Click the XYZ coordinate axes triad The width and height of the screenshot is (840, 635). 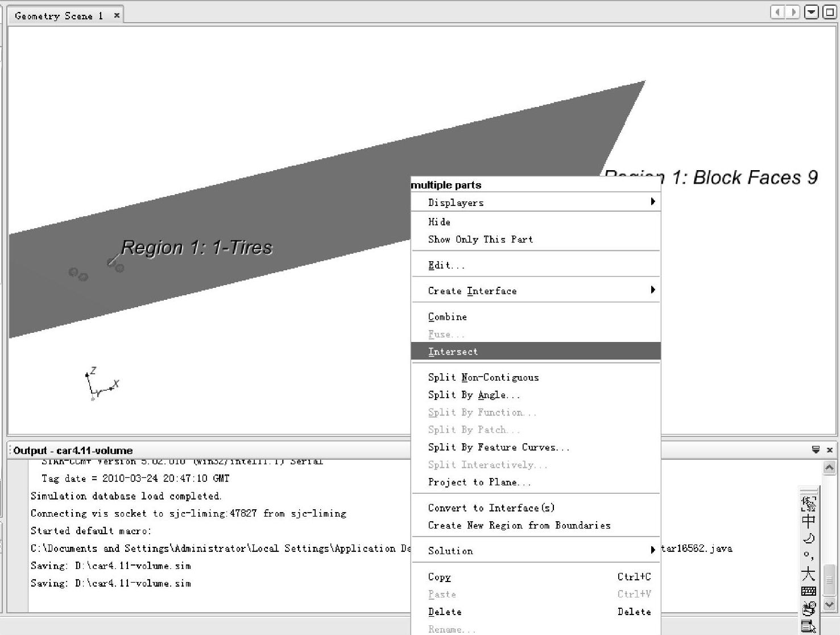101,384
